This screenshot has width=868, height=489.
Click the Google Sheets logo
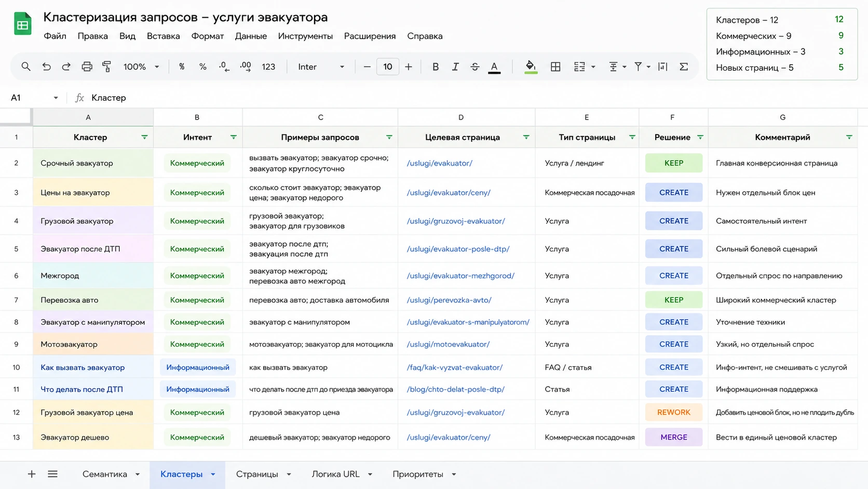point(23,24)
